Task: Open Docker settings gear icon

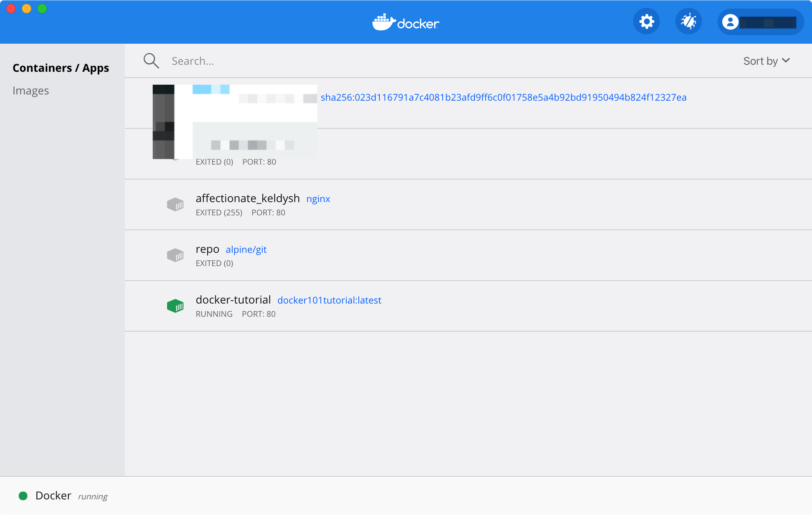Action: [646, 22]
